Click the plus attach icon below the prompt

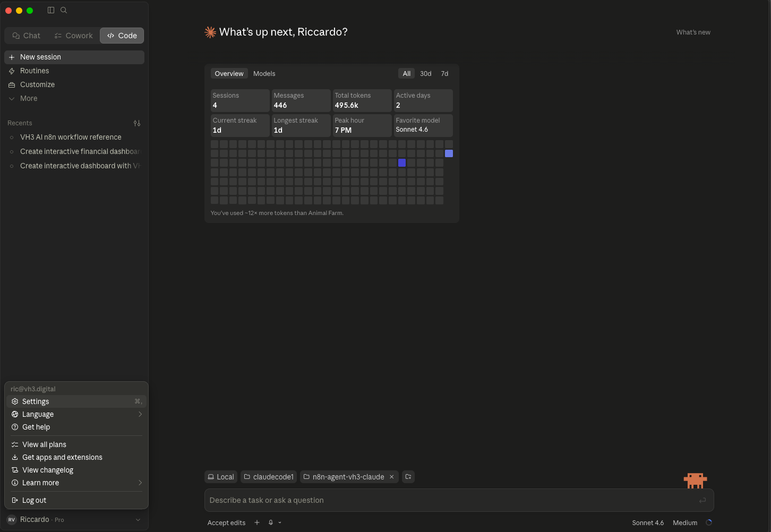coord(257,523)
